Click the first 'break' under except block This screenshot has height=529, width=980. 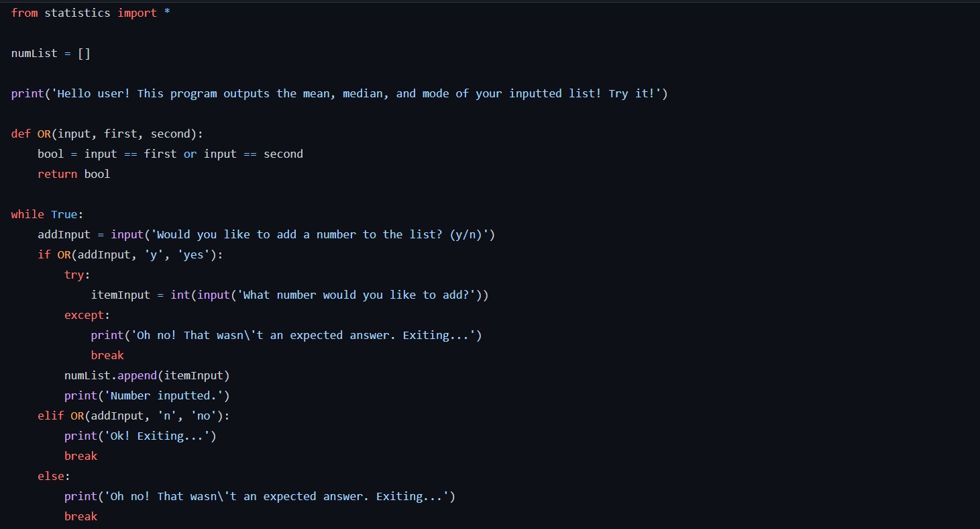coord(107,355)
